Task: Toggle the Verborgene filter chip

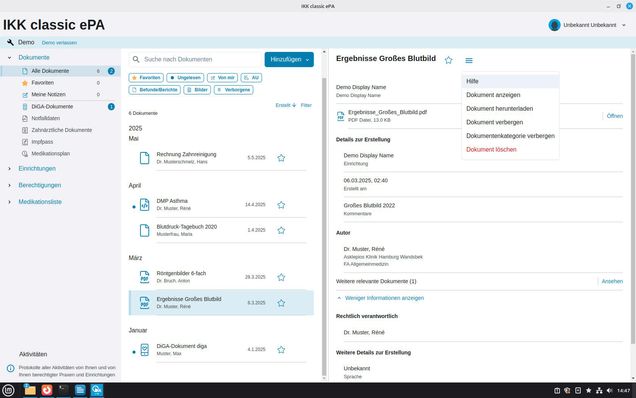Action: (234, 90)
